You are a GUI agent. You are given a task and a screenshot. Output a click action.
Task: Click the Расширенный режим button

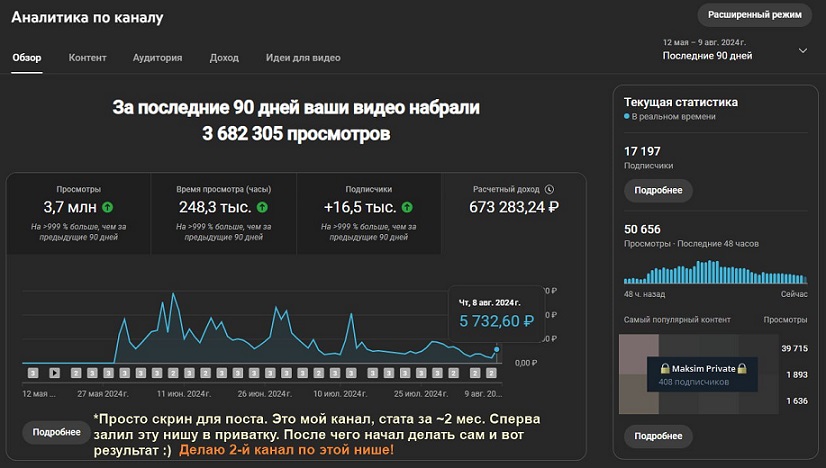(754, 15)
